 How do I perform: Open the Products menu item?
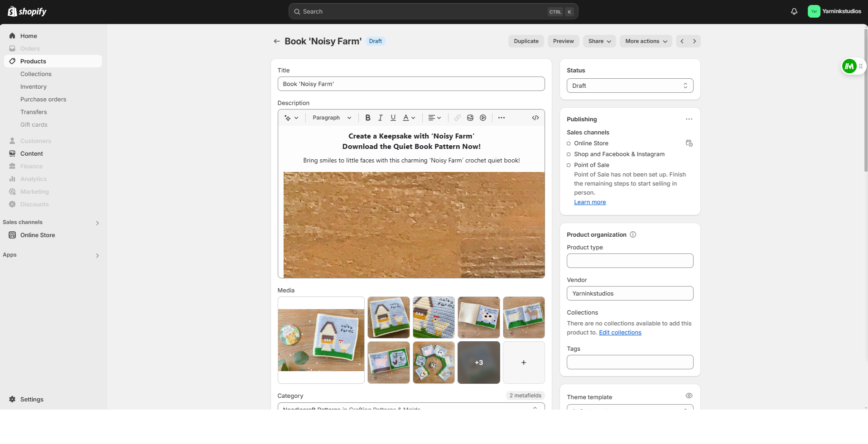click(53, 61)
